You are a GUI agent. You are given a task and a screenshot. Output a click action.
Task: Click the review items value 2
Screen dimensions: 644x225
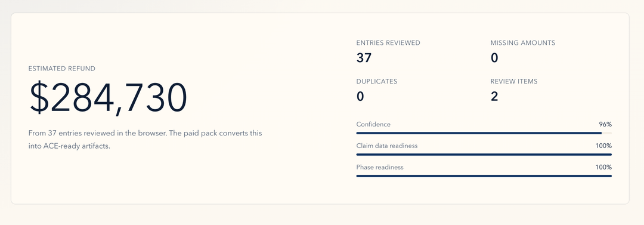(x=494, y=97)
